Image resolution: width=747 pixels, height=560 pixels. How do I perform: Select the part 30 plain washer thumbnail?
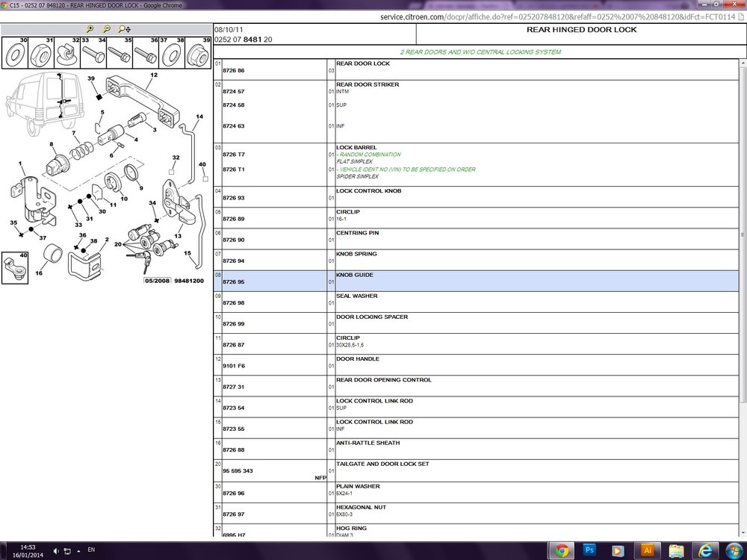15,53
